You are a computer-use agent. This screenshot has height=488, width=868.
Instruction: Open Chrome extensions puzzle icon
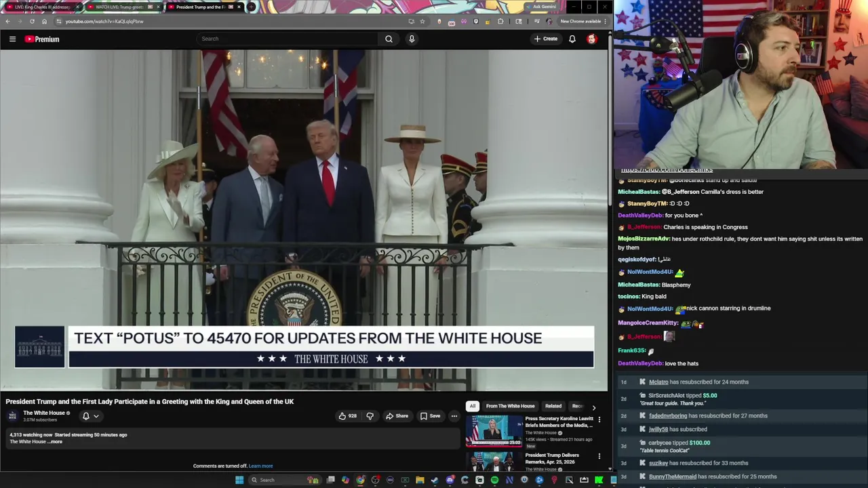click(x=500, y=21)
